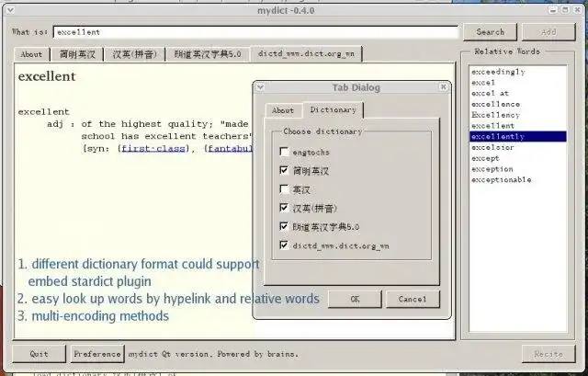Close the Tab Dialog with its X icon
The width and height of the screenshot is (588, 376).
(443, 87)
